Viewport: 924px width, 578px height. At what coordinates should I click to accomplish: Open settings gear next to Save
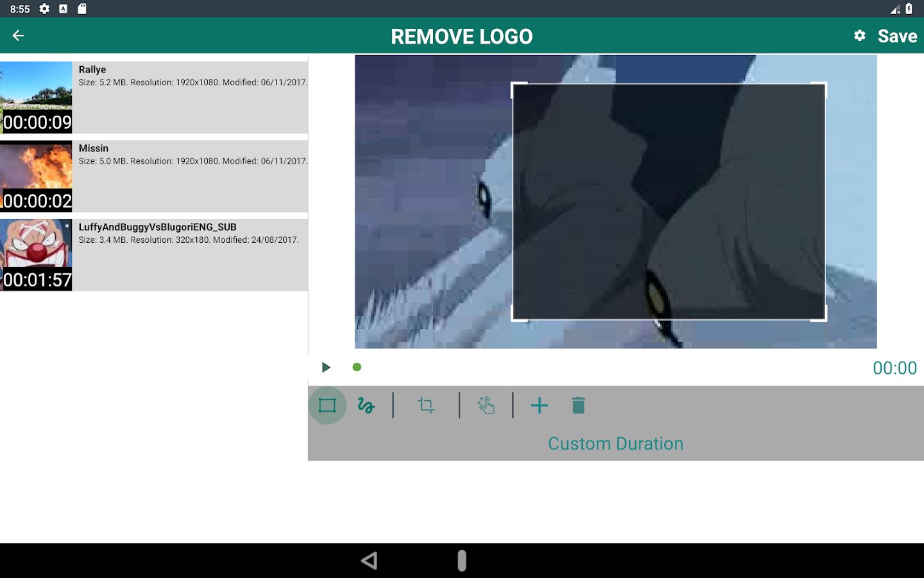(x=860, y=36)
